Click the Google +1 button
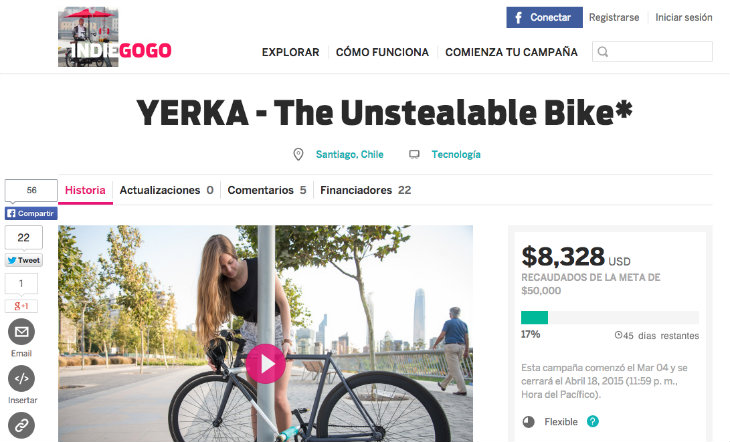 pyautogui.click(x=21, y=306)
